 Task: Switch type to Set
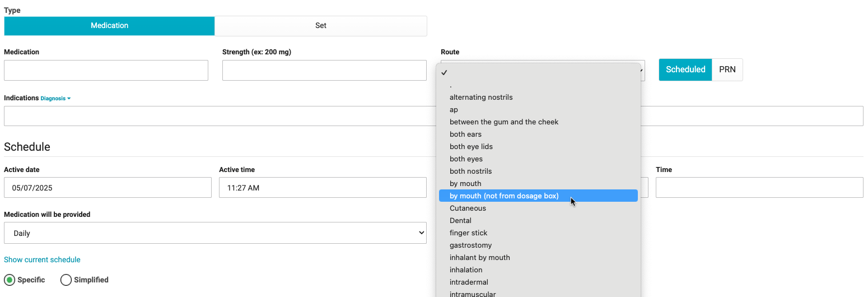320,26
